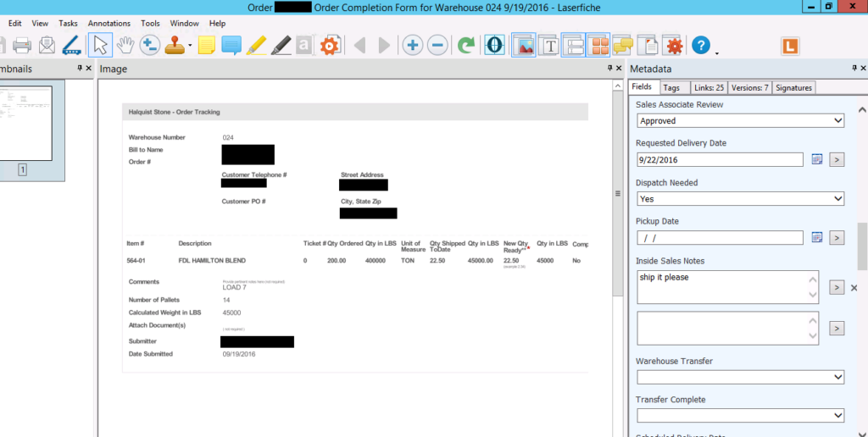Open toolbar overflow arrow beside Help icon
The width and height of the screenshot is (868, 437).
click(717, 53)
